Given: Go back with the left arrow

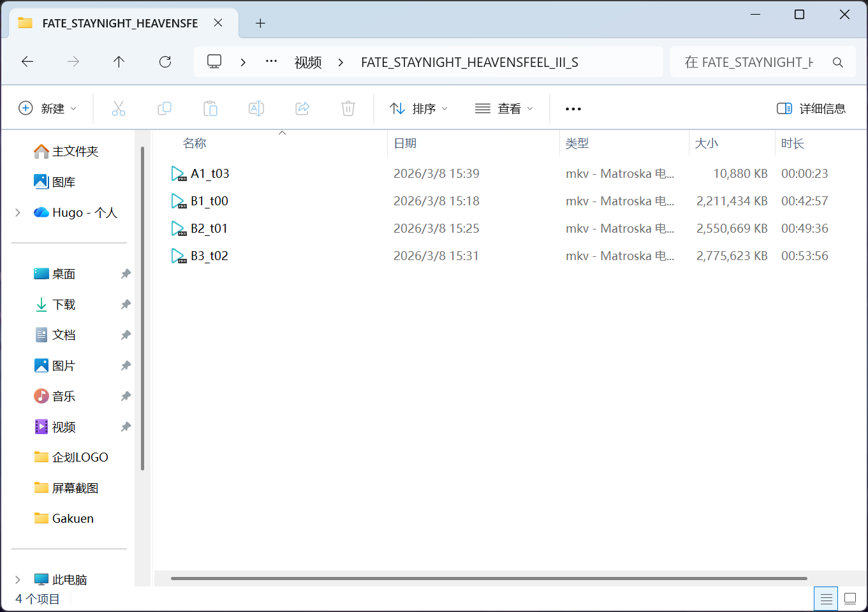Looking at the screenshot, I should 27,62.
